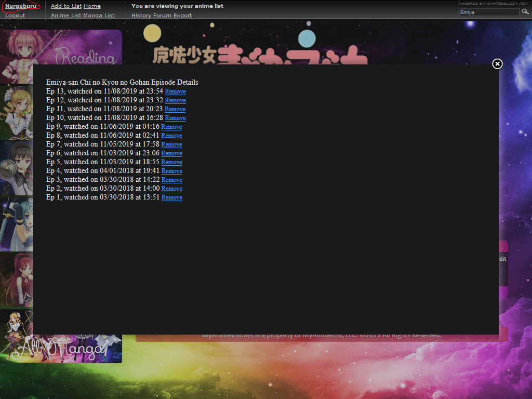Export the anime list

pyautogui.click(x=182, y=16)
